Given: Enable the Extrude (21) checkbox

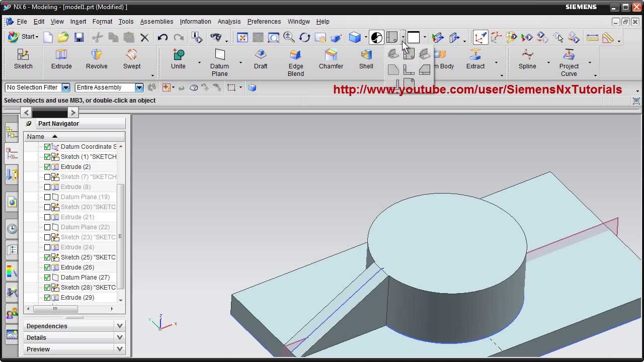Looking at the screenshot, I should (47, 217).
